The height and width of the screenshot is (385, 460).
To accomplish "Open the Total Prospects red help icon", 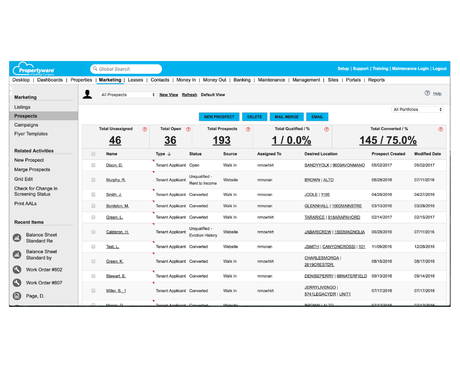I will click(248, 129).
